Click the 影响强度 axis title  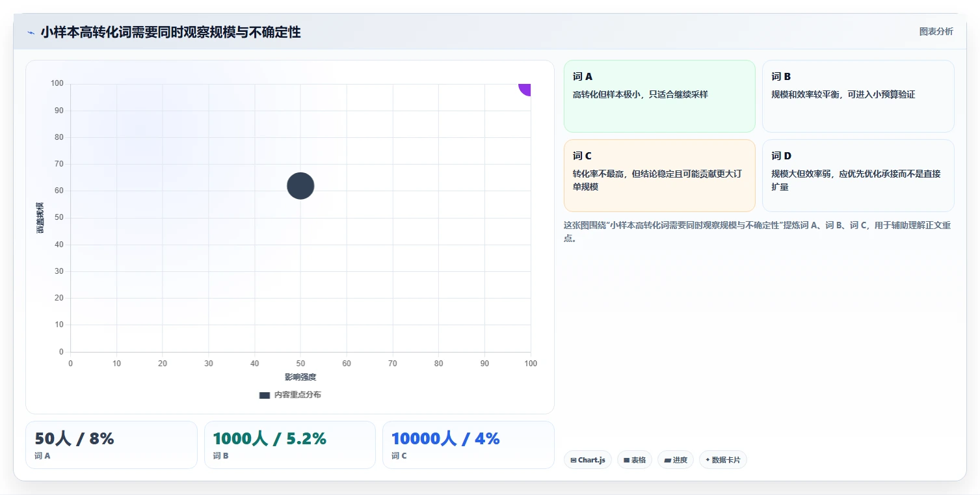point(300,377)
